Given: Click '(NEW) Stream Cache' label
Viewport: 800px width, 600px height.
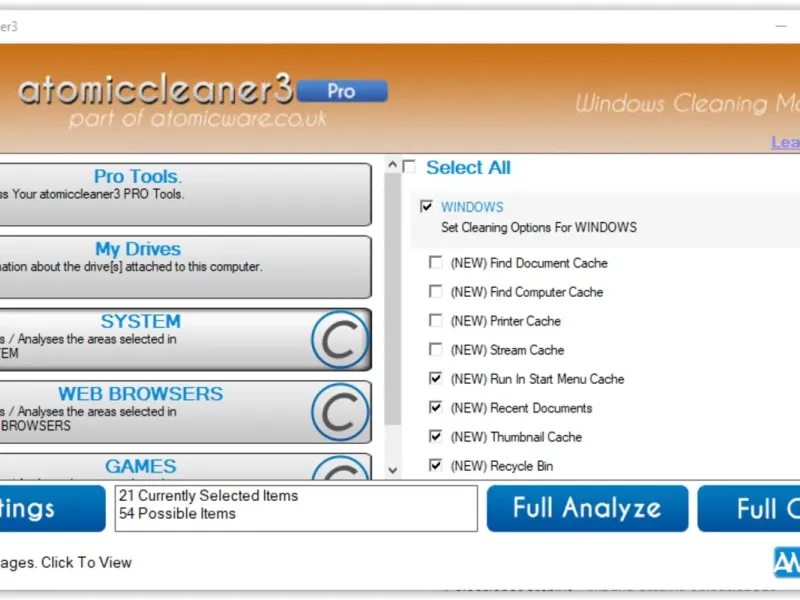Looking at the screenshot, I should [x=507, y=350].
